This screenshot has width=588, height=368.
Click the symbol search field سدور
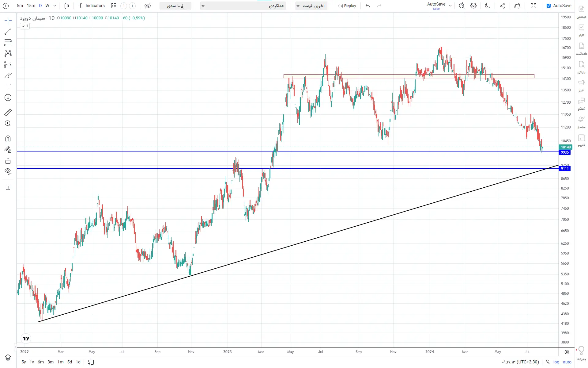(175, 6)
